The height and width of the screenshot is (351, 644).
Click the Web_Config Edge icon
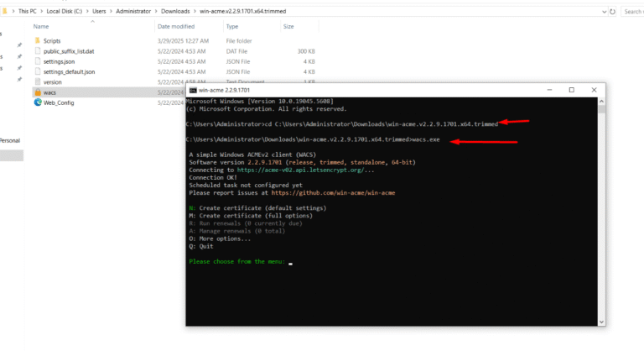click(x=38, y=102)
